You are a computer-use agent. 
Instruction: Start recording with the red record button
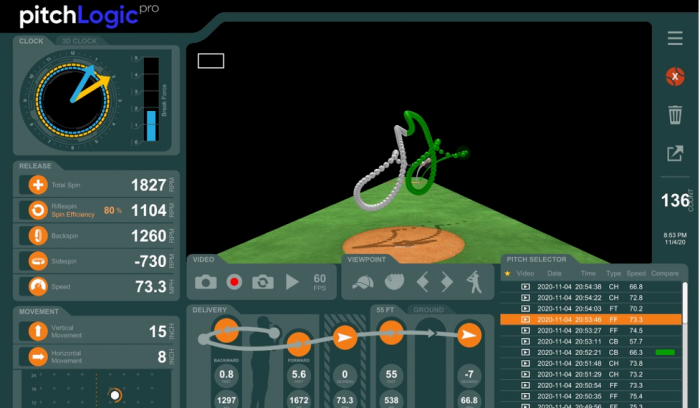235,283
